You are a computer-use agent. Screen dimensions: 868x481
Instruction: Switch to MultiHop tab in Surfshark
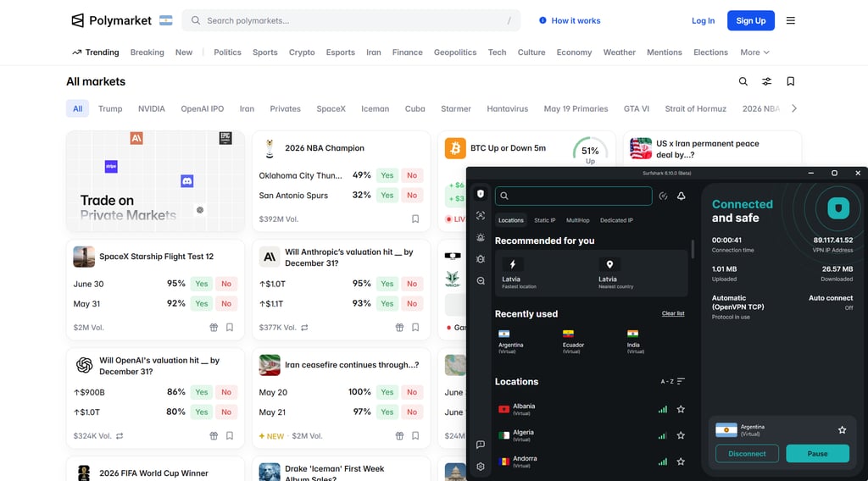577,220
